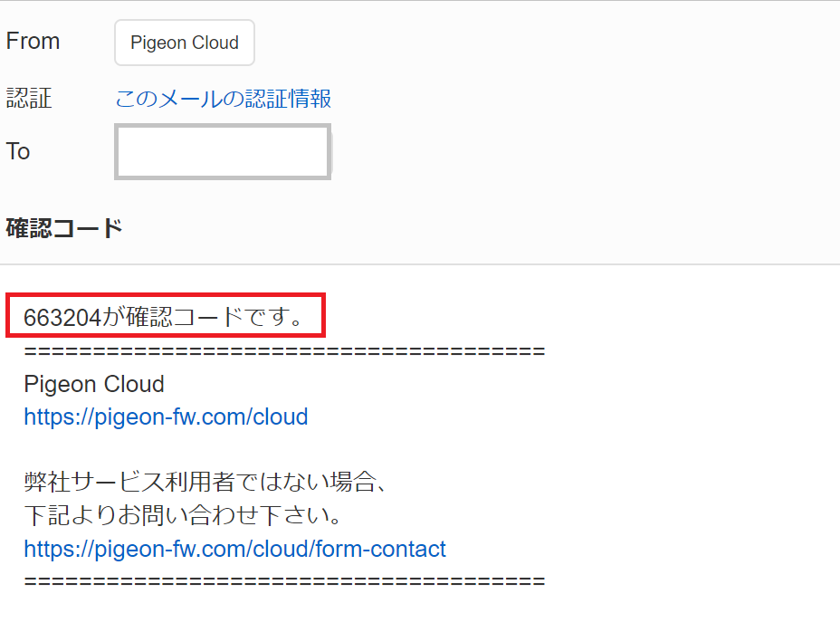Click the horizontal divider below the subject

pyautogui.click(x=420, y=264)
